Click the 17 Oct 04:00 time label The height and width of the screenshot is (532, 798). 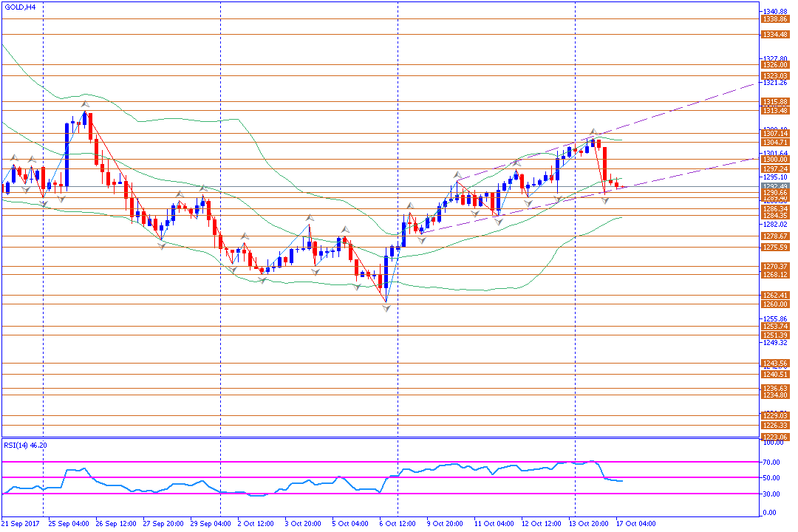pyautogui.click(x=636, y=523)
